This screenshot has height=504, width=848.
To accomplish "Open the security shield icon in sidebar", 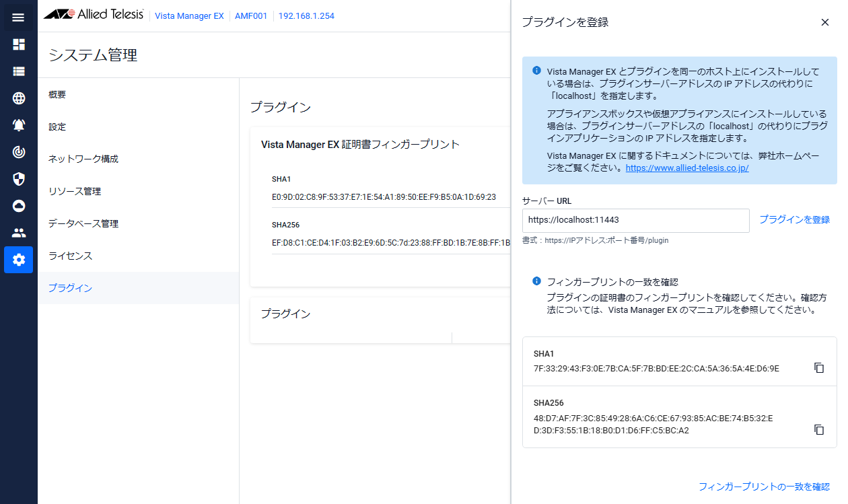I will pos(19,179).
